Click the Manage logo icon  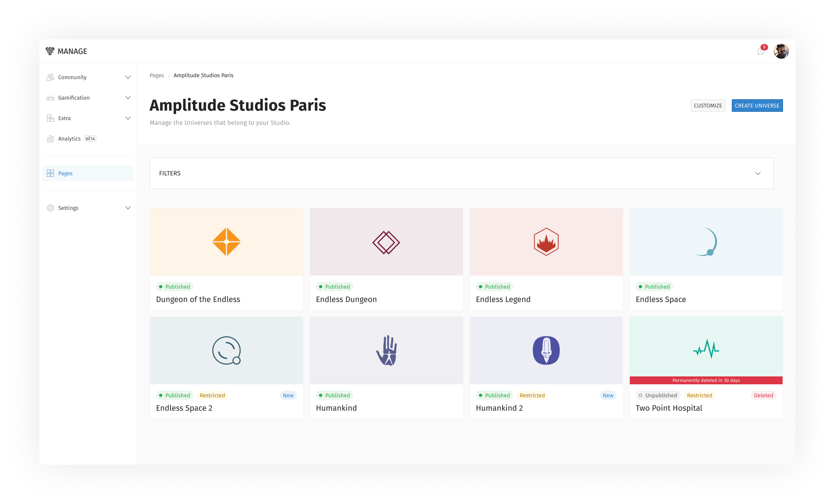(x=50, y=51)
